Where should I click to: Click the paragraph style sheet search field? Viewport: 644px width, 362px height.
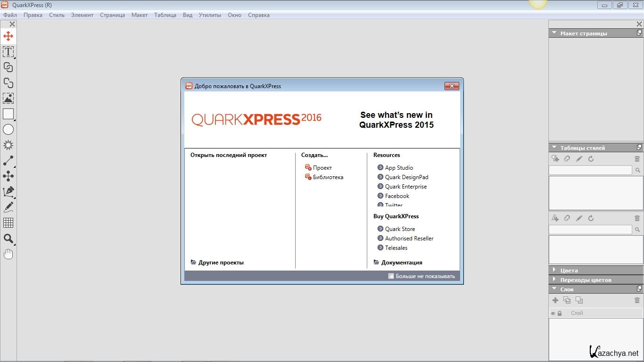pyautogui.click(x=590, y=170)
